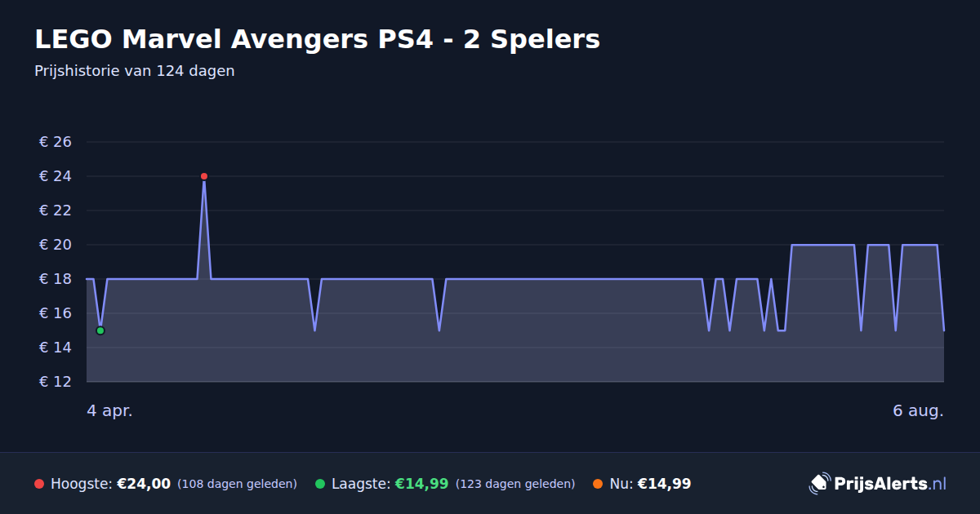The width and height of the screenshot is (980, 514).
Task: Select the € 26 axis label
Action: [56, 142]
